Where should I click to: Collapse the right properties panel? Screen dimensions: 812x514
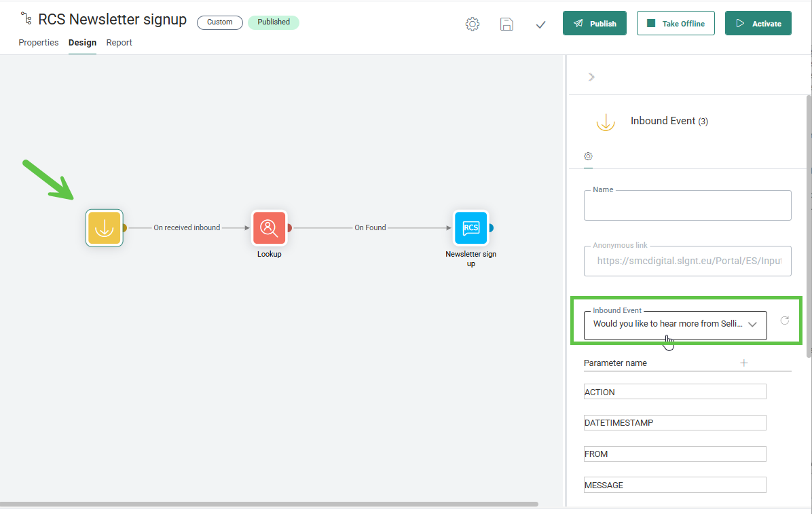tap(591, 77)
